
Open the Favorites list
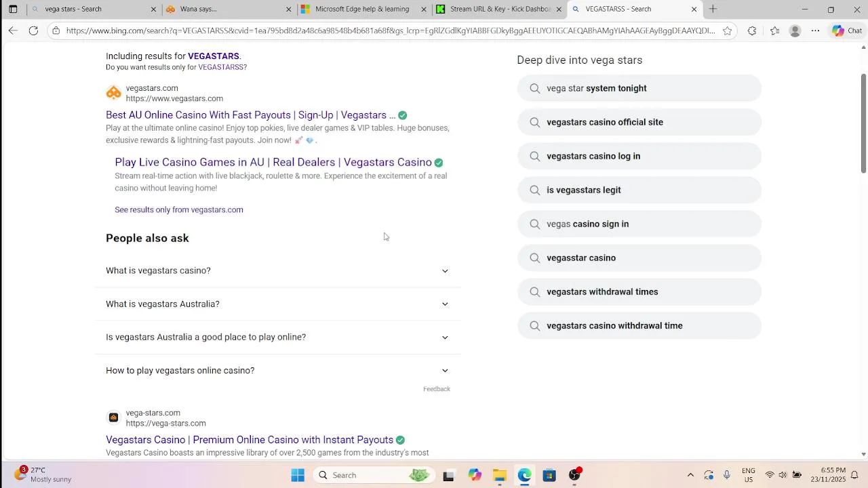[x=774, y=30]
